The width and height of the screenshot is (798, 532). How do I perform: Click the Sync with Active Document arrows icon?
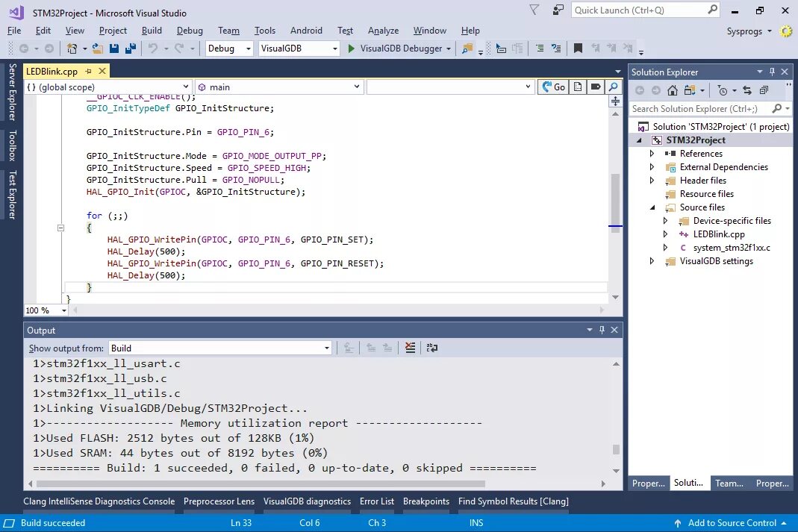[x=746, y=90]
